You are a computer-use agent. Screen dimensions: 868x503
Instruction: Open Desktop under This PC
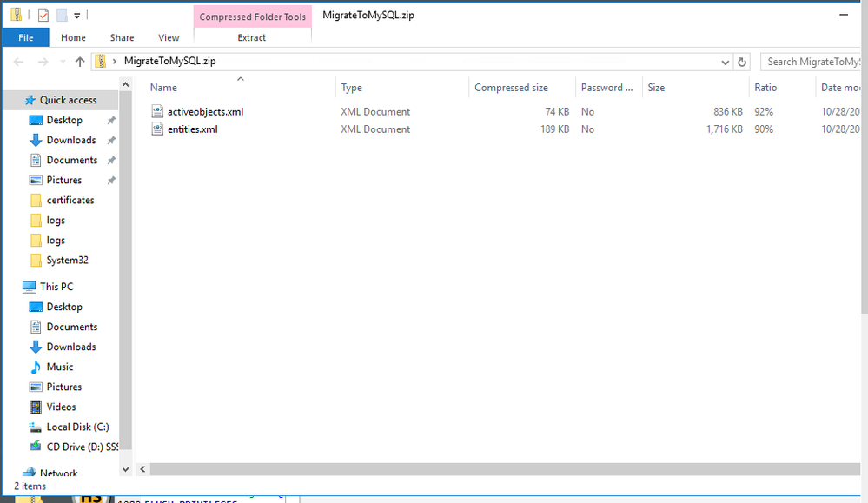64,307
